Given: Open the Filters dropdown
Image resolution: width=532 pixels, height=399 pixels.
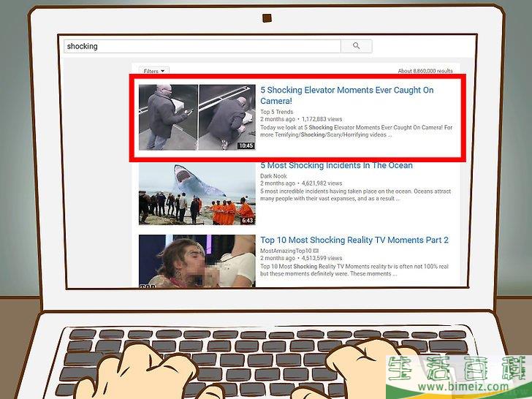Looking at the screenshot, I should [x=153, y=71].
